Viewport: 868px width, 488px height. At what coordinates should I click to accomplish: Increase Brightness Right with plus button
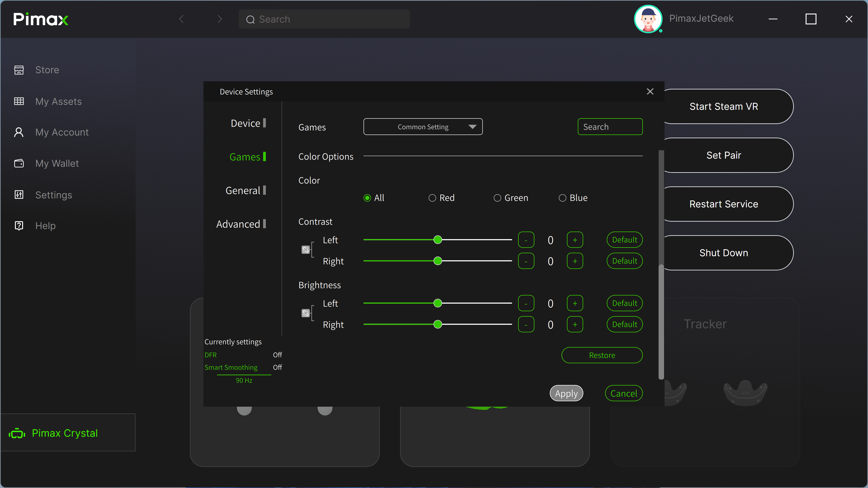pos(575,324)
